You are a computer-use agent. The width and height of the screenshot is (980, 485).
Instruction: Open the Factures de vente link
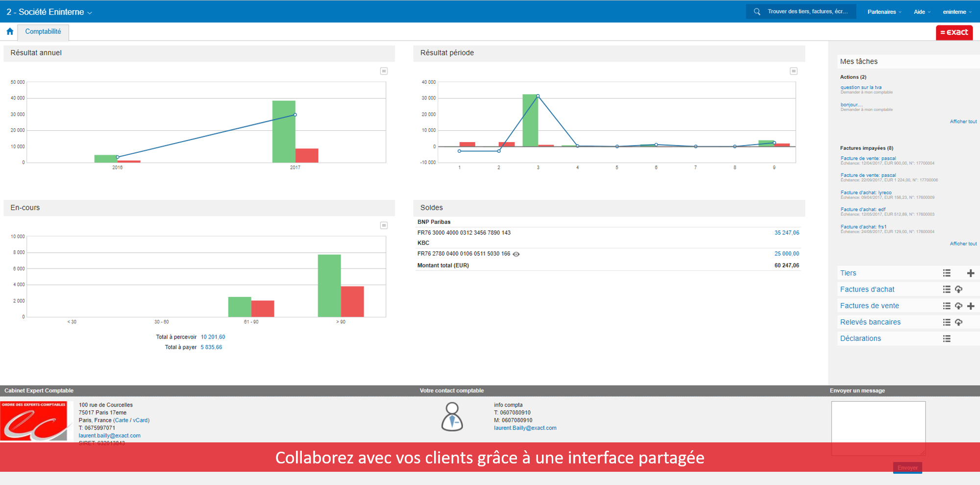tap(870, 306)
